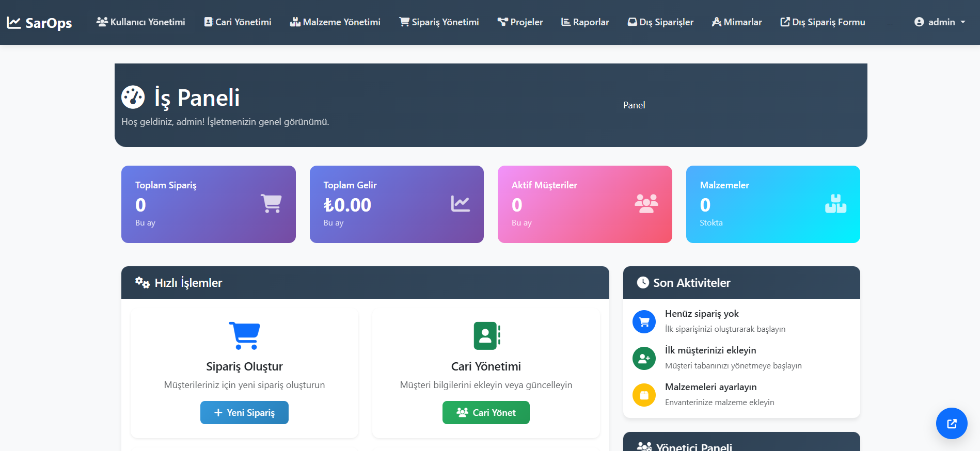
Task: Click the clock icon beside Son Aktiviteler
Action: [643, 282]
